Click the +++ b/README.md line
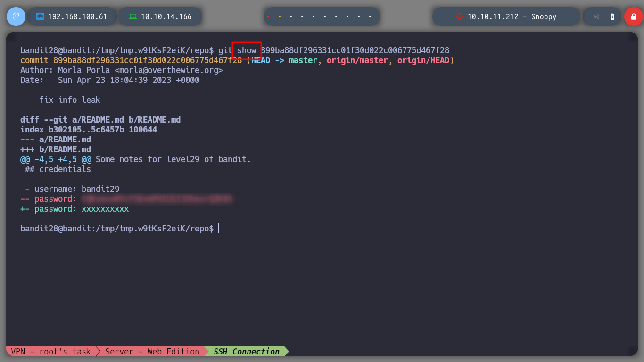The image size is (644, 362). [x=56, y=149]
